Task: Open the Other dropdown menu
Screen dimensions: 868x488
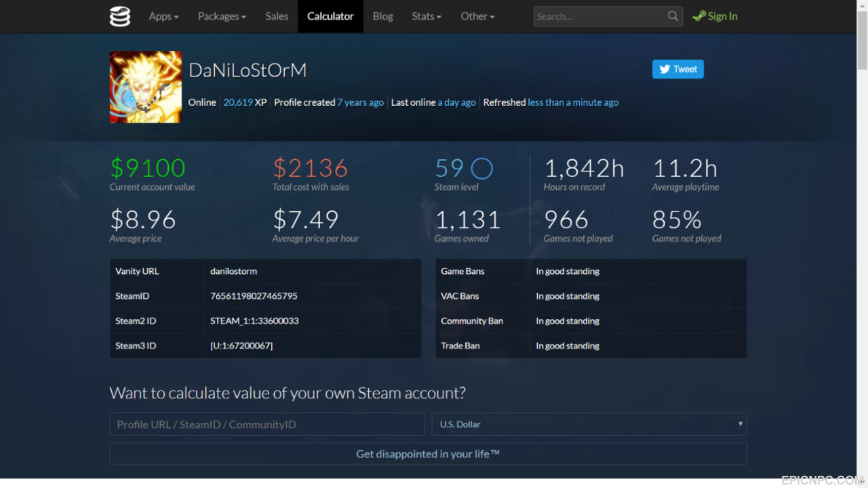Action: click(477, 16)
